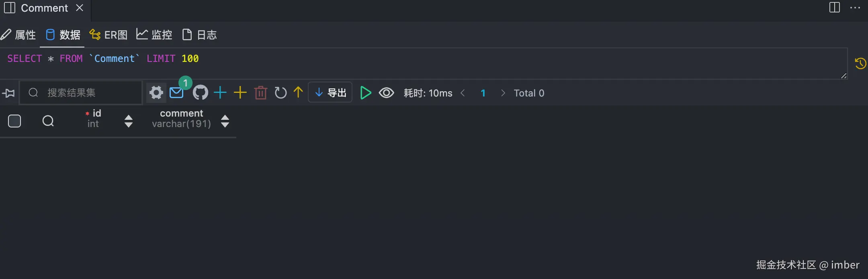Click the blue plus insert icon
This screenshot has height=279, width=868.
220,93
